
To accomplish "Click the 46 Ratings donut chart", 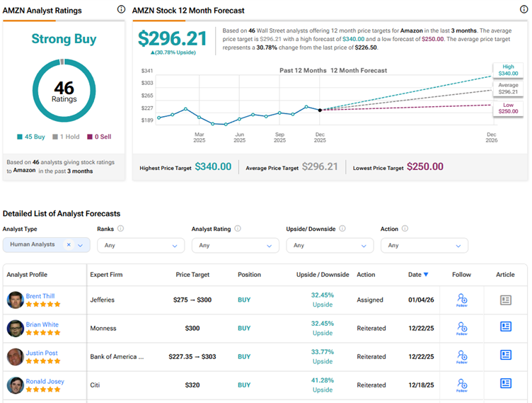I will [64, 91].
